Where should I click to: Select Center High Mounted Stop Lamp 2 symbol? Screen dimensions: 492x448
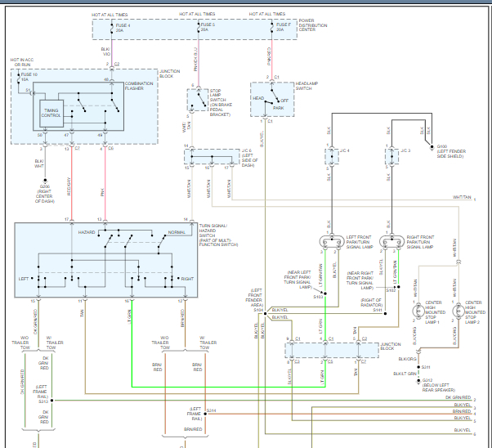pos(455,312)
